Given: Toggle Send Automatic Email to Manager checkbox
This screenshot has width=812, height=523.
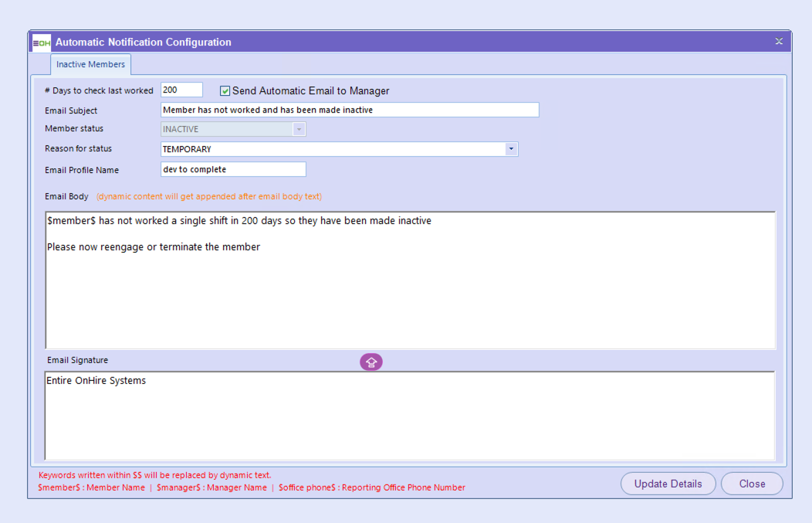Looking at the screenshot, I should pyautogui.click(x=225, y=91).
